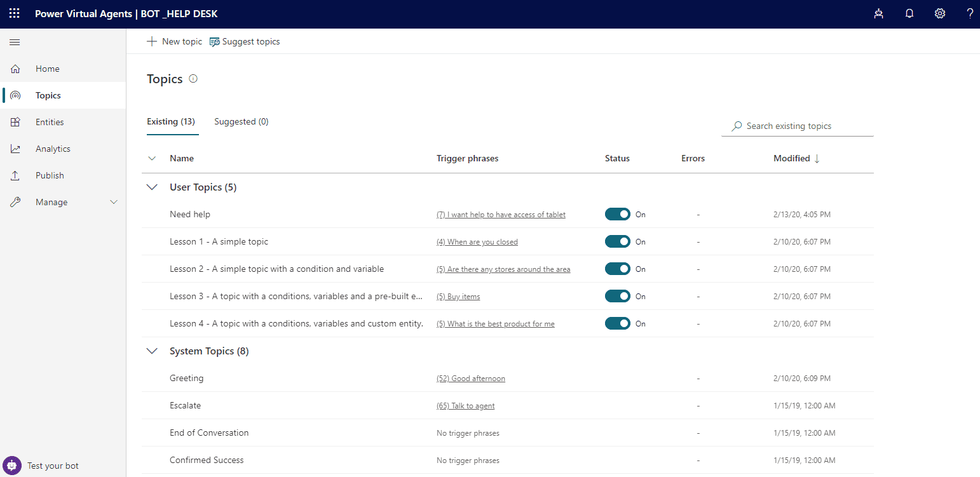The image size is (980, 477).
Task: Toggle status of Lesson 2 topic
Action: [x=617, y=269]
